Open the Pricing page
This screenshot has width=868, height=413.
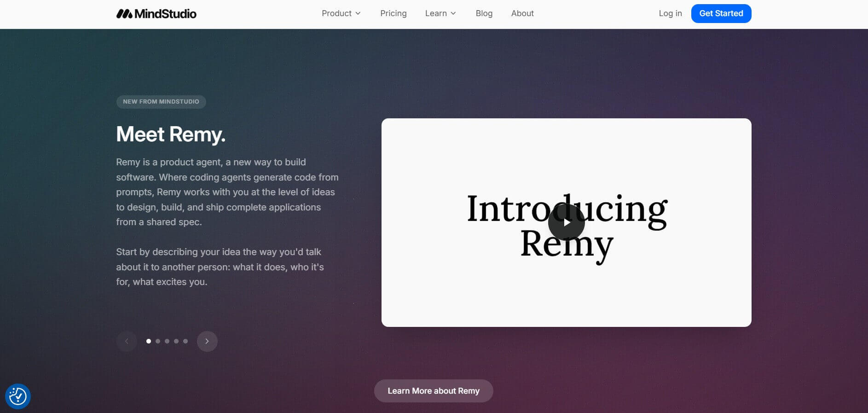pos(393,13)
